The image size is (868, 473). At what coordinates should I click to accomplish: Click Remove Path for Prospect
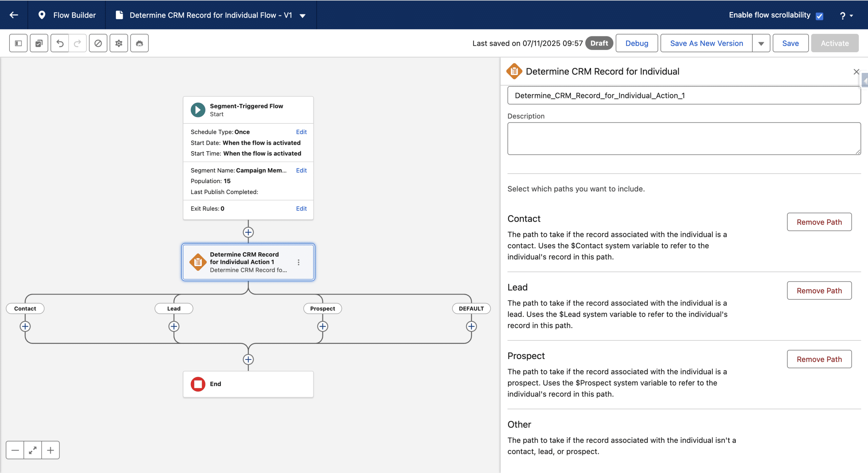pyautogui.click(x=819, y=359)
